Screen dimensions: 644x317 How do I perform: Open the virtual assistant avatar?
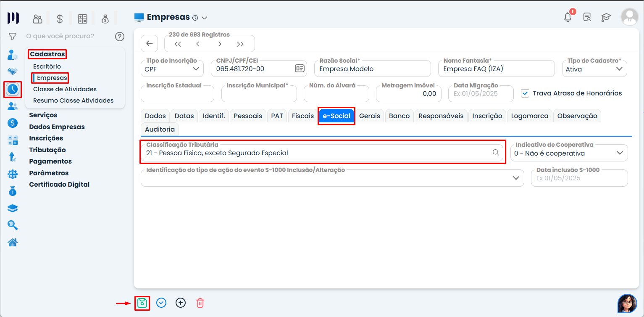[627, 304]
